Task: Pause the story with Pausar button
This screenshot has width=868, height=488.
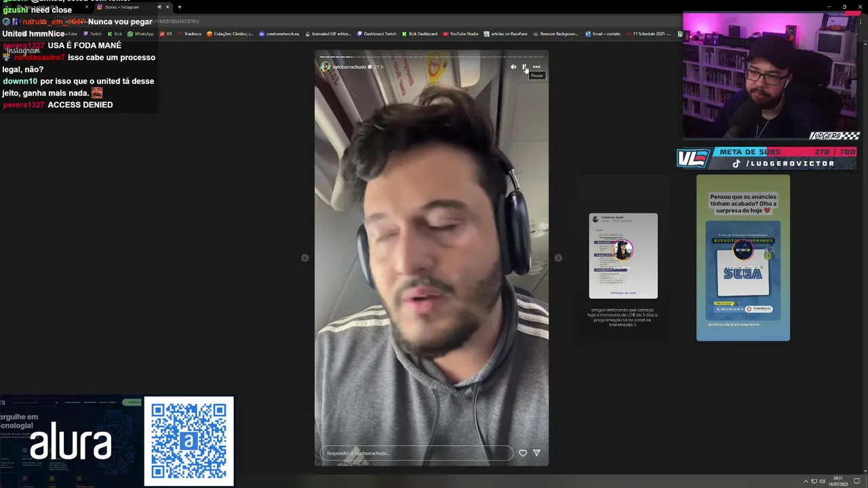Action: pyautogui.click(x=524, y=67)
